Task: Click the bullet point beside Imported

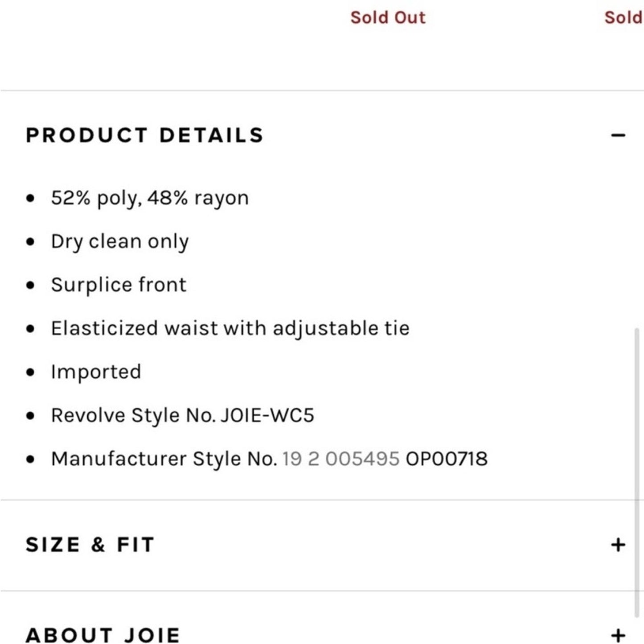Action: coord(30,372)
